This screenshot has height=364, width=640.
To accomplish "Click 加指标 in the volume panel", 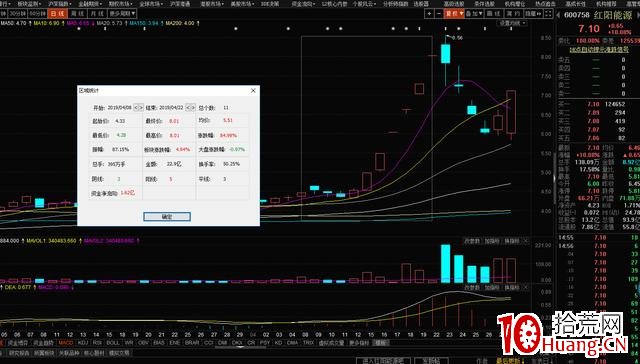I will (x=492, y=241).
